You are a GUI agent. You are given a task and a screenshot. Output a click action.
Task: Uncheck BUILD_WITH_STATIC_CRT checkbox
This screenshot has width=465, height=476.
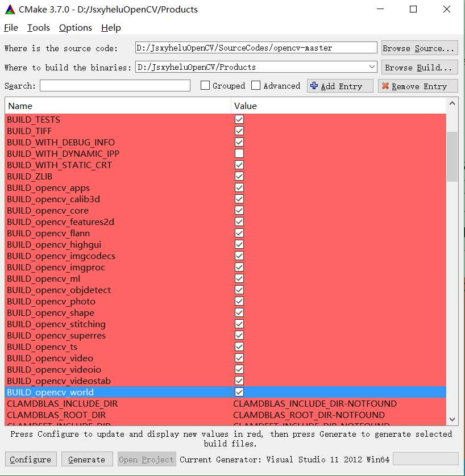pyautogui.click(x=239, y=165)
